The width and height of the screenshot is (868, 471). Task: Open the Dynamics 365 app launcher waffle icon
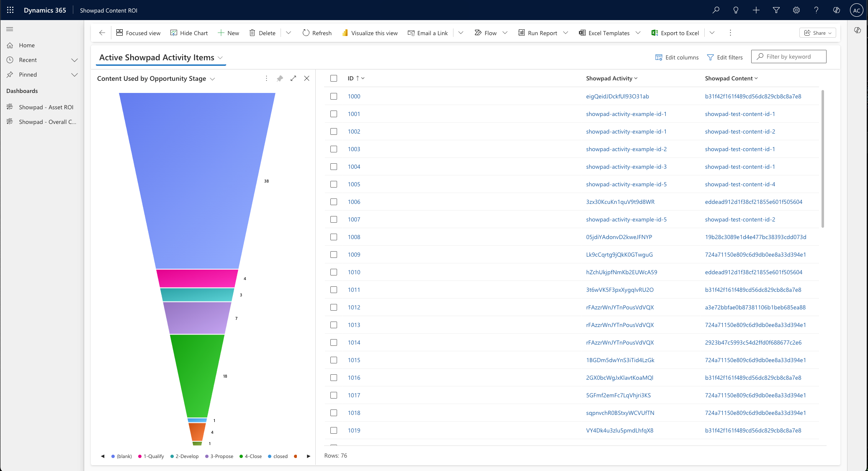(x=10, y=10)
